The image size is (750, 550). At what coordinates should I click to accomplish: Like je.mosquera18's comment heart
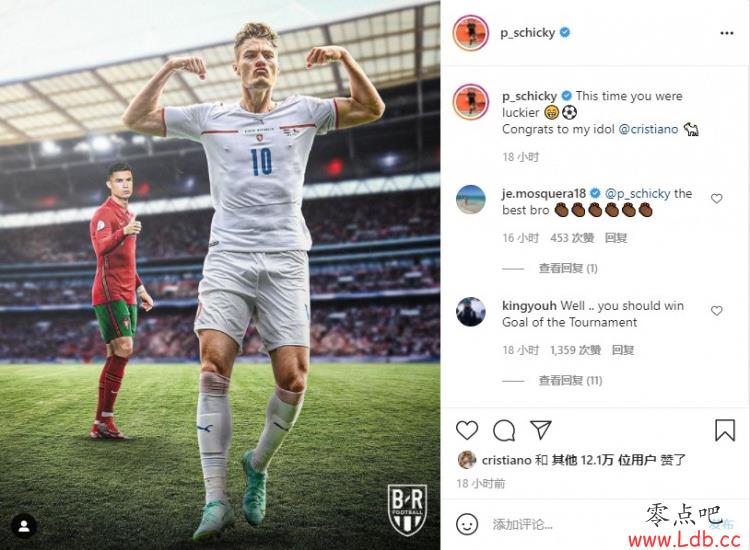pos(717,198)
